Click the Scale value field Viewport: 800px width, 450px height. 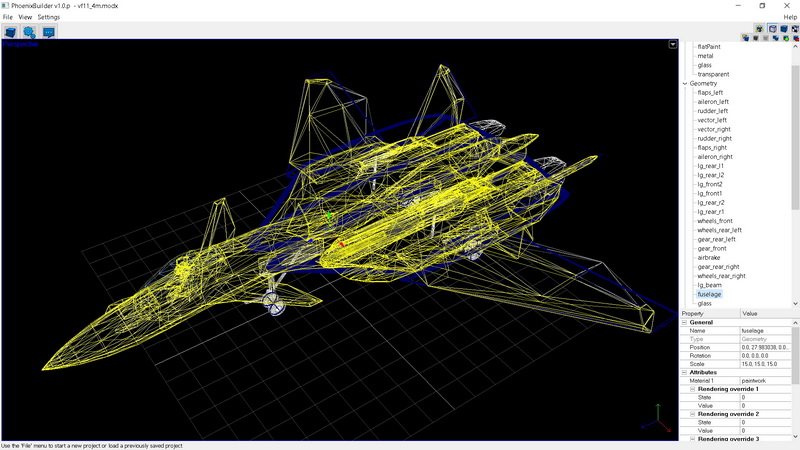[766, 364]
